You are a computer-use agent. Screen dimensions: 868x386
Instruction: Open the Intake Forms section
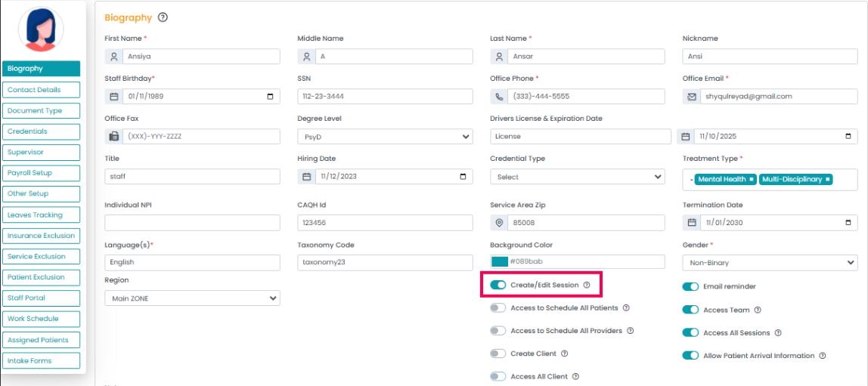click(41, 360)
